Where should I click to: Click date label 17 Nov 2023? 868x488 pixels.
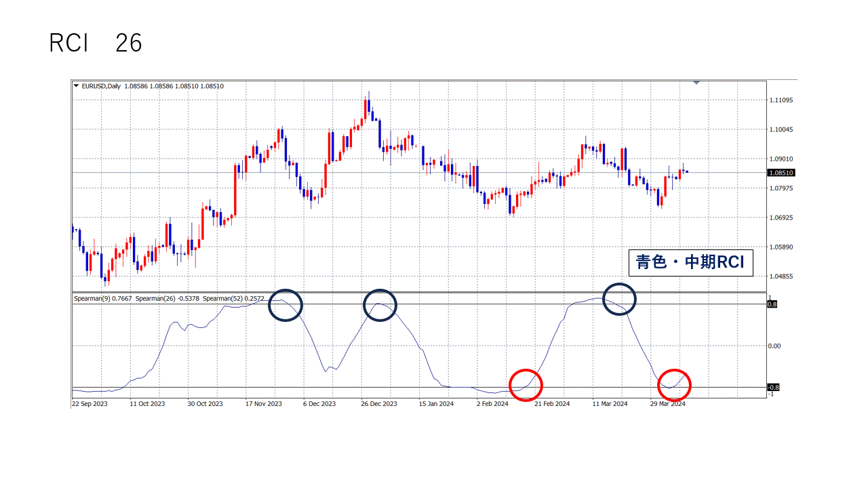point(264,403)
